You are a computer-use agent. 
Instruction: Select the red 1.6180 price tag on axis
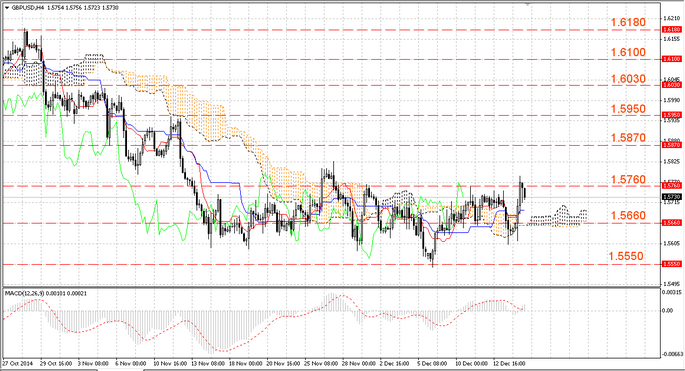point(672,29)
